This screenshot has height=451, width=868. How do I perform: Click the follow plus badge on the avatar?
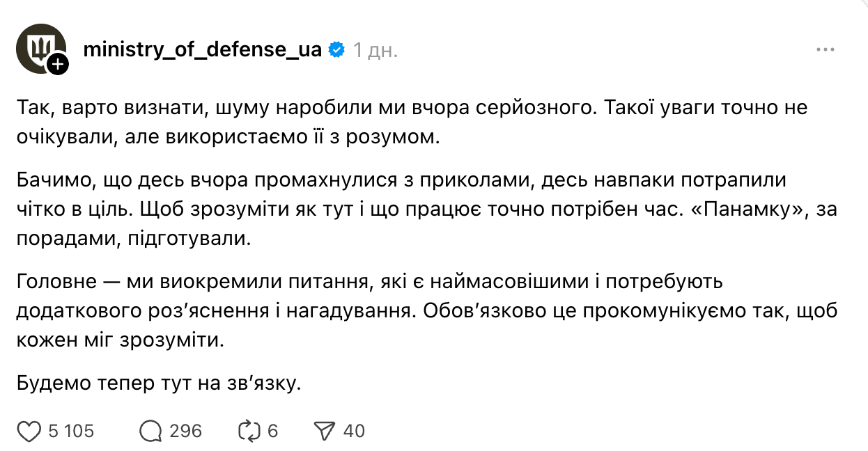(x=58, y=65)
